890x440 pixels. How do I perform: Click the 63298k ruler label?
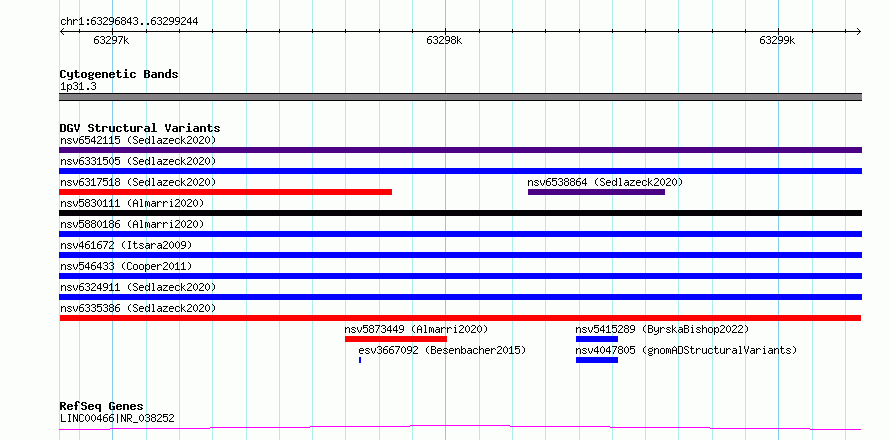(444, 40)
